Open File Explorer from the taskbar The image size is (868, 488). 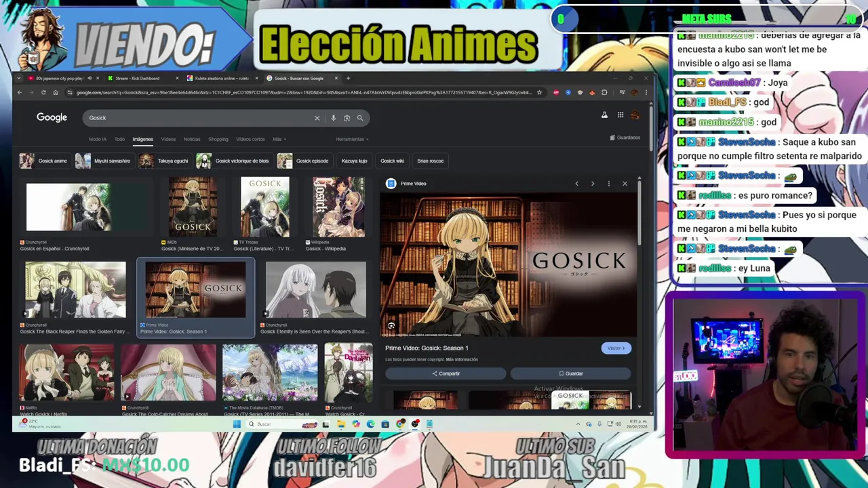click(x=341, y=424)
